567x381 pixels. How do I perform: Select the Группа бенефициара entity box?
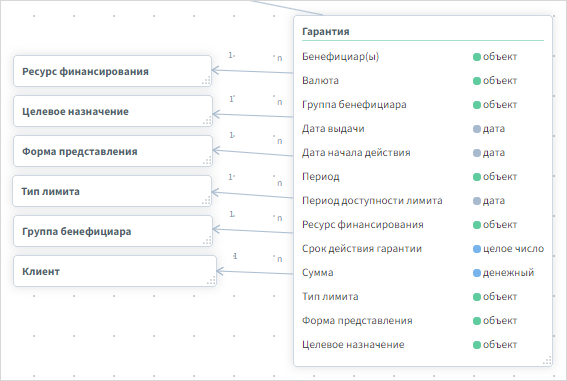[x=113, y=231]
